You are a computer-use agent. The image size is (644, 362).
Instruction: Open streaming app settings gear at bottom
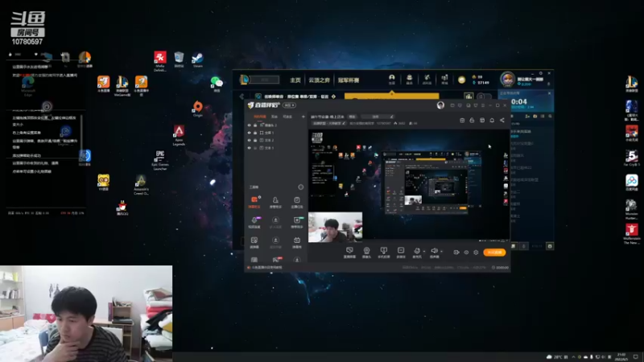click(476, 253)
